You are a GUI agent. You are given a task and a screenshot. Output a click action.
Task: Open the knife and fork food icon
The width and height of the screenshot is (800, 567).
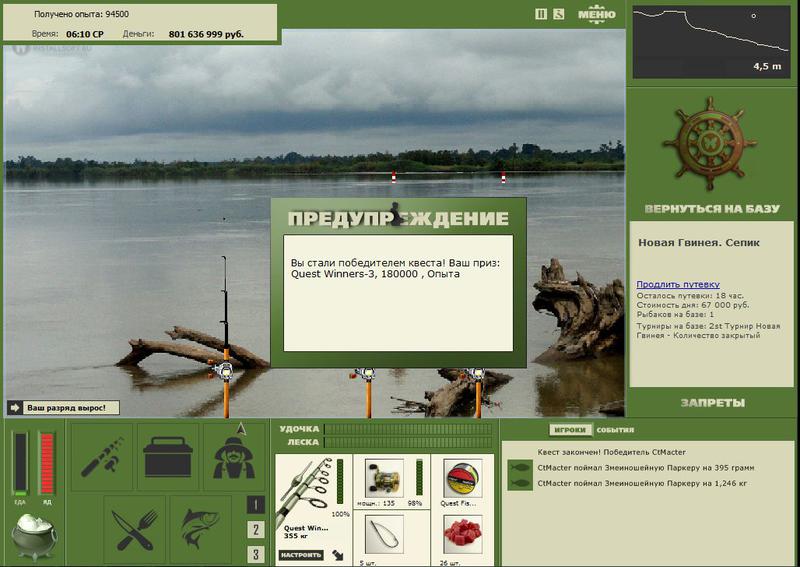135,529
